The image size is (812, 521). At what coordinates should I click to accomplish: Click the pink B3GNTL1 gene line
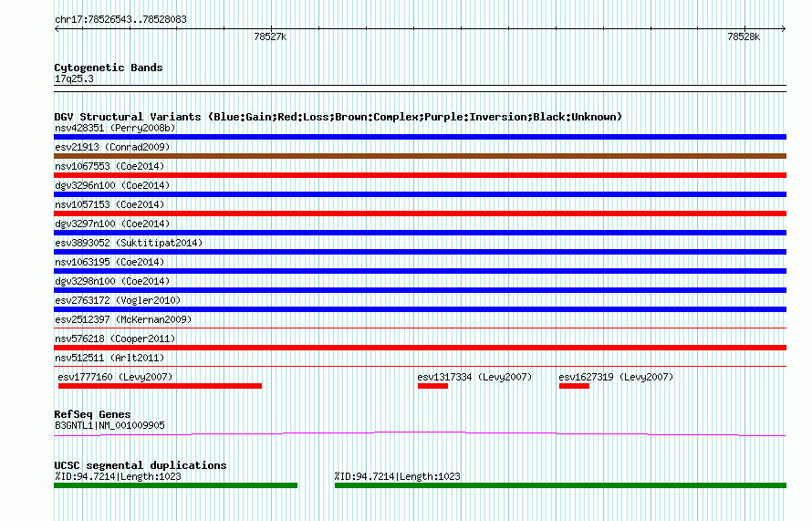pyautogui.click(x=420, y=433)
